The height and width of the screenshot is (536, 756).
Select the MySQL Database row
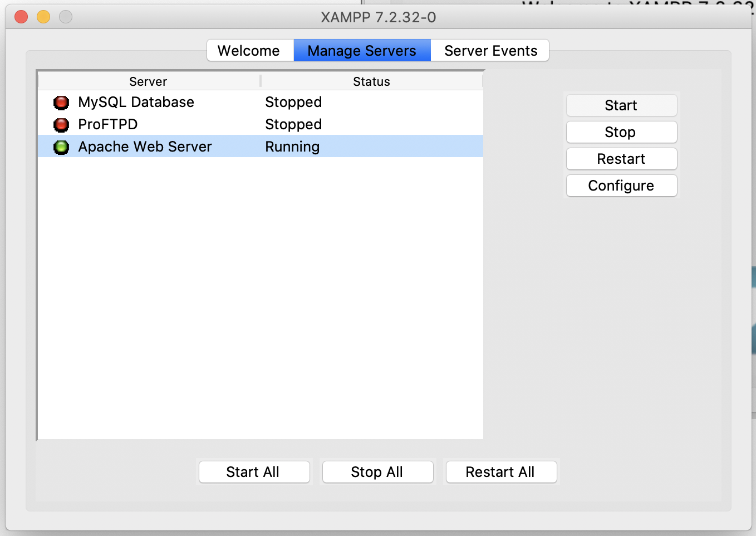tap(261, 102)
